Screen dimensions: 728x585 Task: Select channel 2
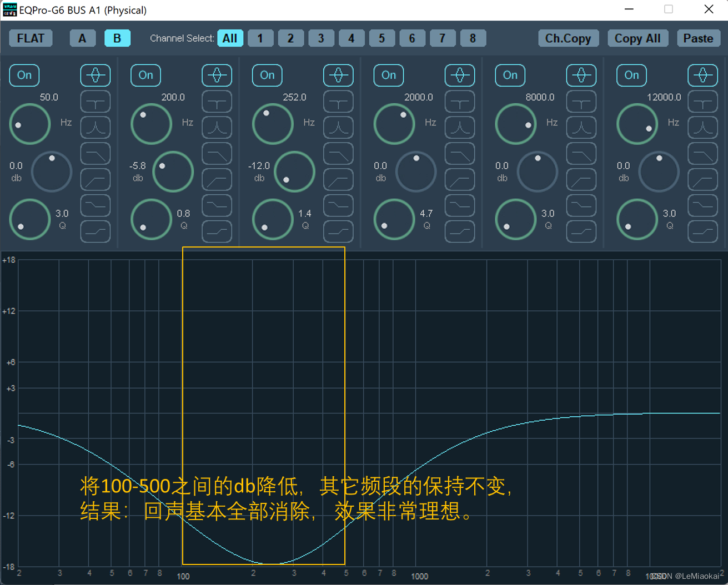coord(290,38)
